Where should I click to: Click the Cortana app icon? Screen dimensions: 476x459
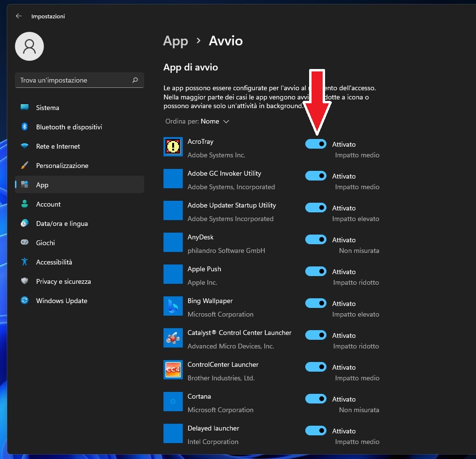click(x=173, y=402)
